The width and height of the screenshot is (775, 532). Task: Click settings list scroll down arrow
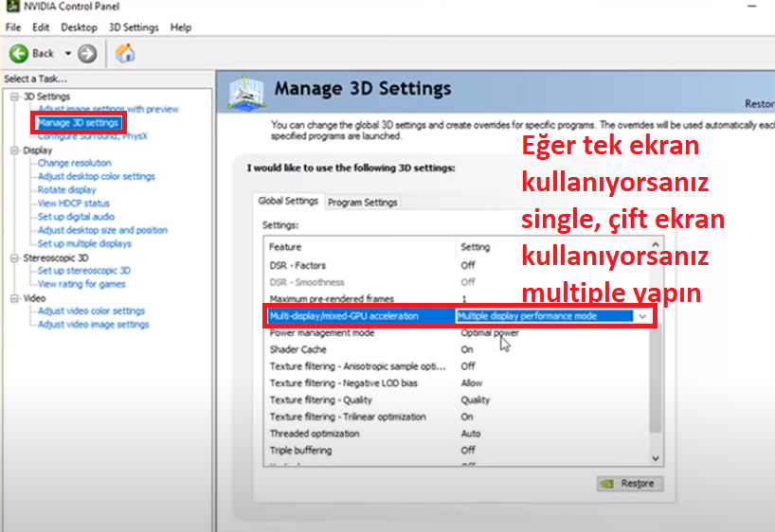pyautogui.click(x=656, y=458)
